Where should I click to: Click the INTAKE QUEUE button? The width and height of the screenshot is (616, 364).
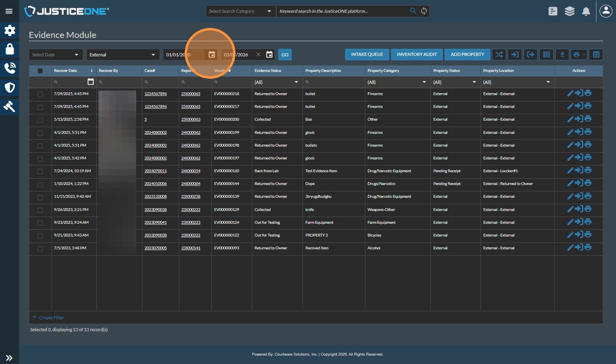click(x=367, y=55)
